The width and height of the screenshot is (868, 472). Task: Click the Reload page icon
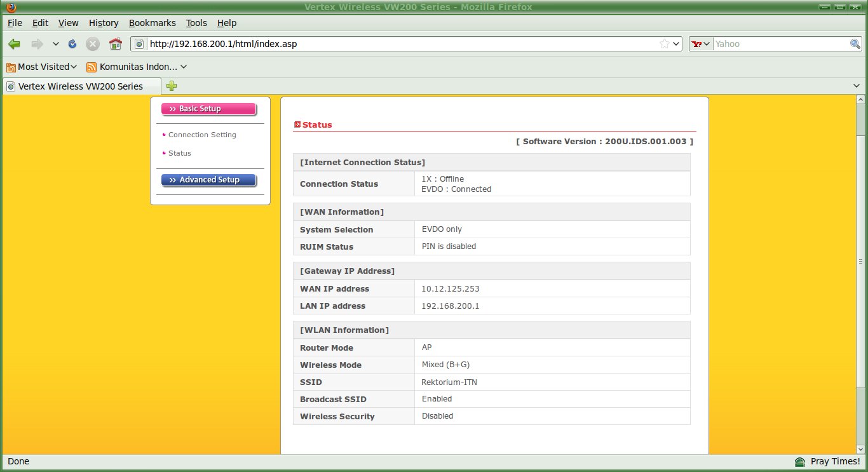pyautogui.click(x=72, y=44)
